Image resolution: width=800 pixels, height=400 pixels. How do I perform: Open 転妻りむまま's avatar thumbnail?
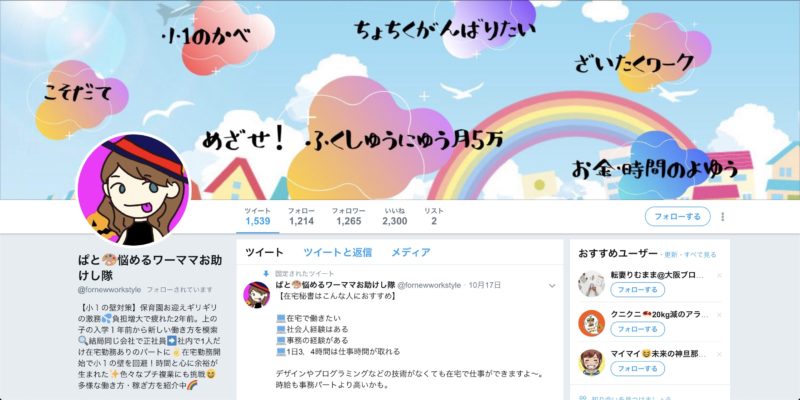591,284
